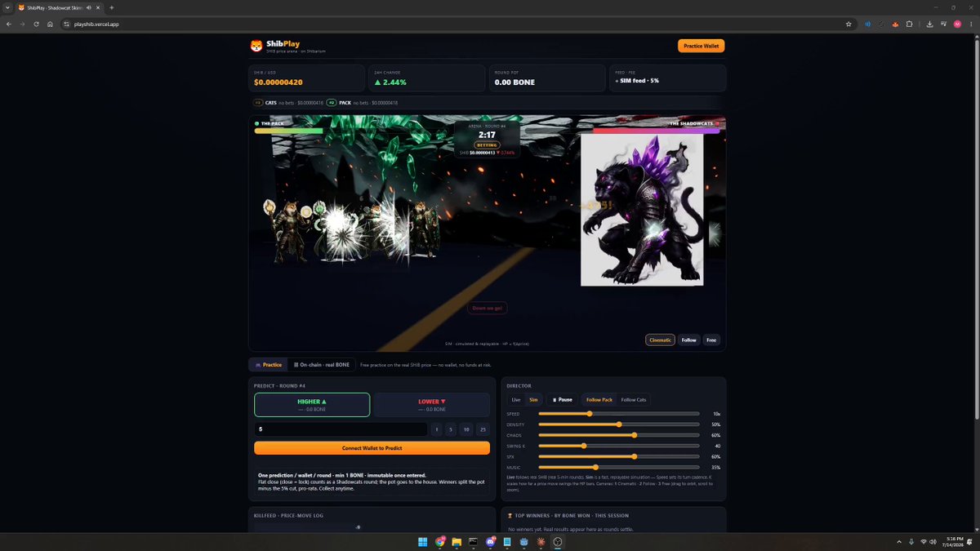Choose the HIGHER prediction
980x551 pixels.
point(312,405)
